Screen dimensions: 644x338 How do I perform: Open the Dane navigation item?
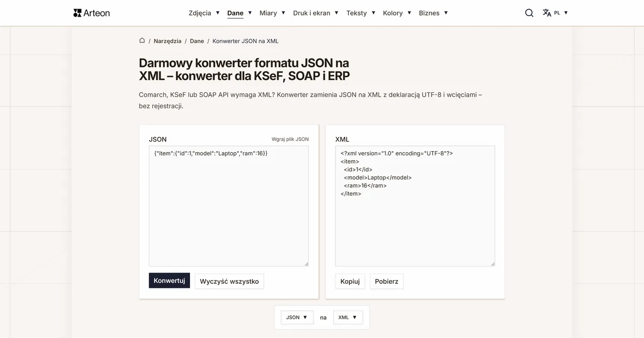[235, 13]
